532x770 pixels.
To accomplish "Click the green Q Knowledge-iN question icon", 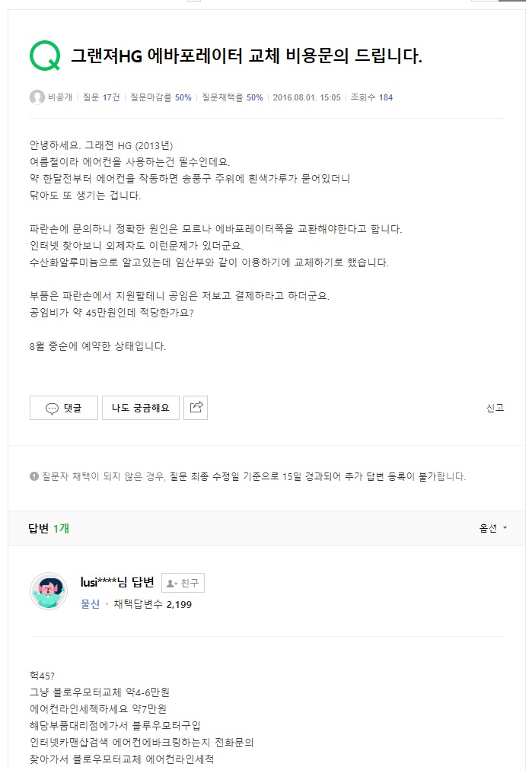I will click(x=46, y=55).
